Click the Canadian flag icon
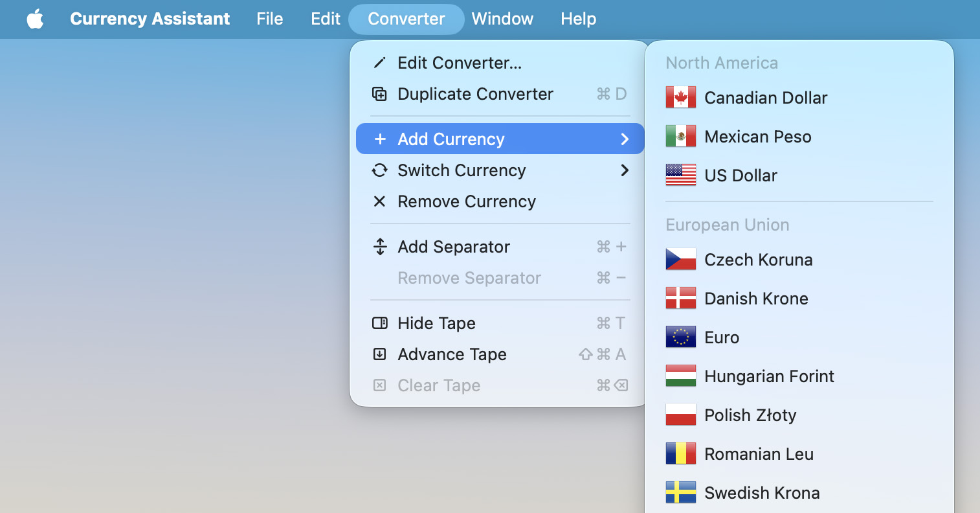 (680, 97)
